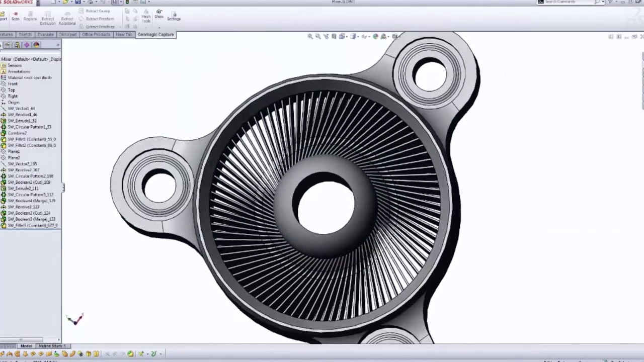Click Zoom to Area in the view toolbar

coord(318,36)
